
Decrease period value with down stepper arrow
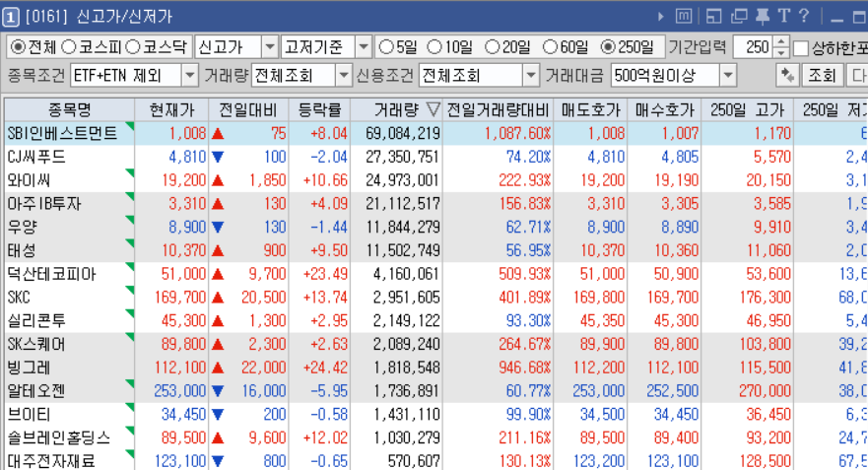(x=780, y=52)
